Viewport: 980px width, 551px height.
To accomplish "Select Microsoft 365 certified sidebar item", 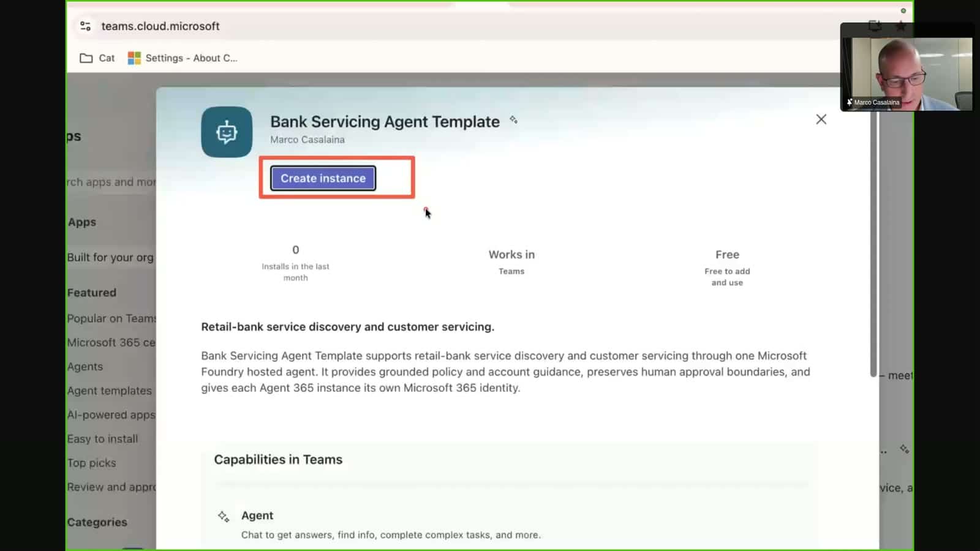I will (111, 342).
